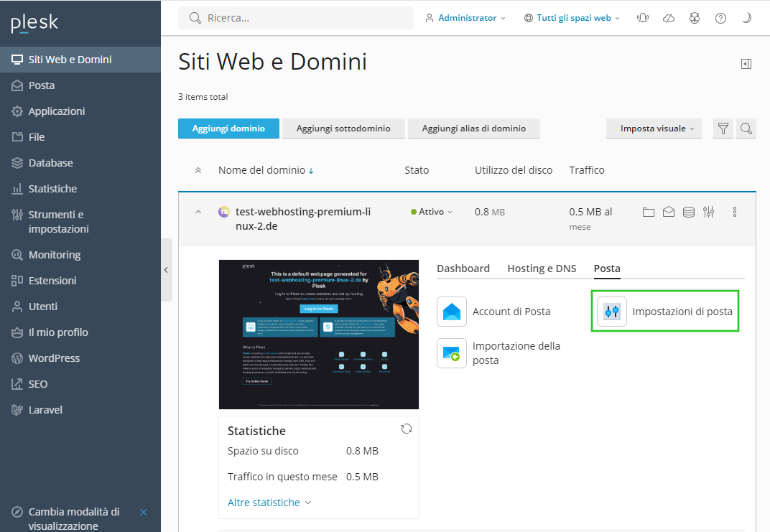Select the Posta tab
Image resolution: width=770 pixels, height=532 pixels.
click(607, 269)
